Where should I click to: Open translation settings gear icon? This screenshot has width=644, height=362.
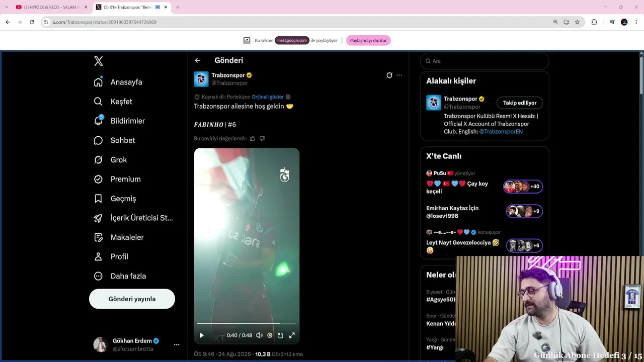click(288, 97)
